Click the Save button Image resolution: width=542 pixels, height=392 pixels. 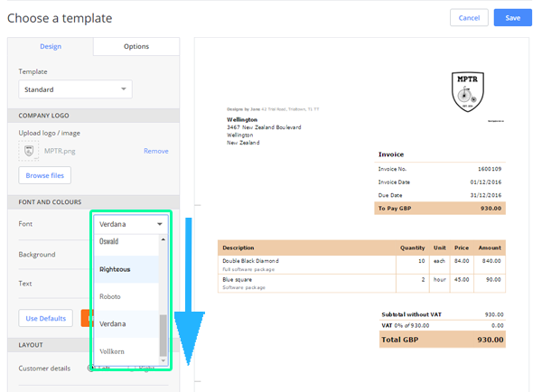coord(512,18)
